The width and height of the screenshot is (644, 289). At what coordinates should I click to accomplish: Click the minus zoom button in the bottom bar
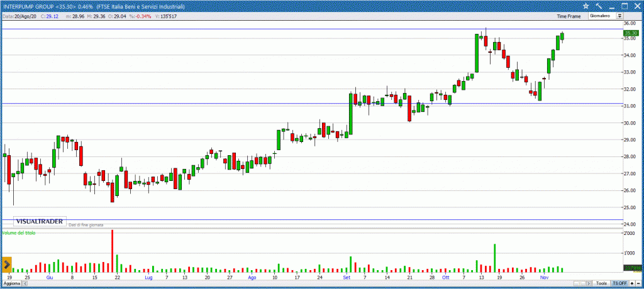(638, 283)
